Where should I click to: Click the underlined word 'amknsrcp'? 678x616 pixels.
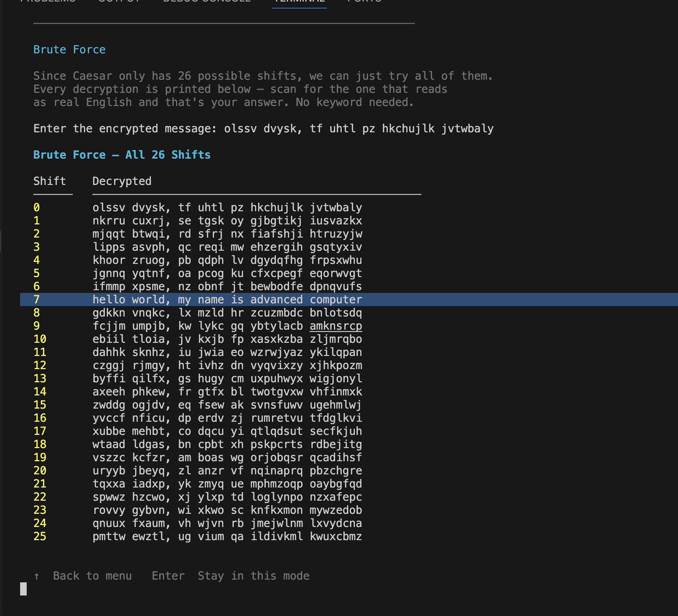[336, 326]
